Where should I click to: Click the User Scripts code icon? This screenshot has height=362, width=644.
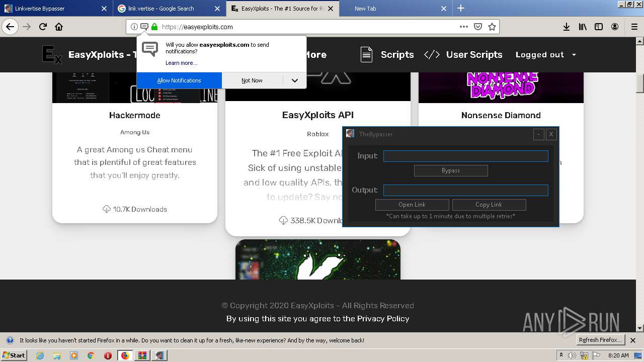click(x=432, y=54)
